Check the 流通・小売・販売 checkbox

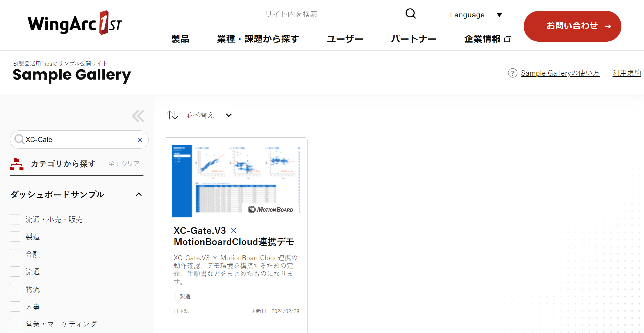coord(15,219)
